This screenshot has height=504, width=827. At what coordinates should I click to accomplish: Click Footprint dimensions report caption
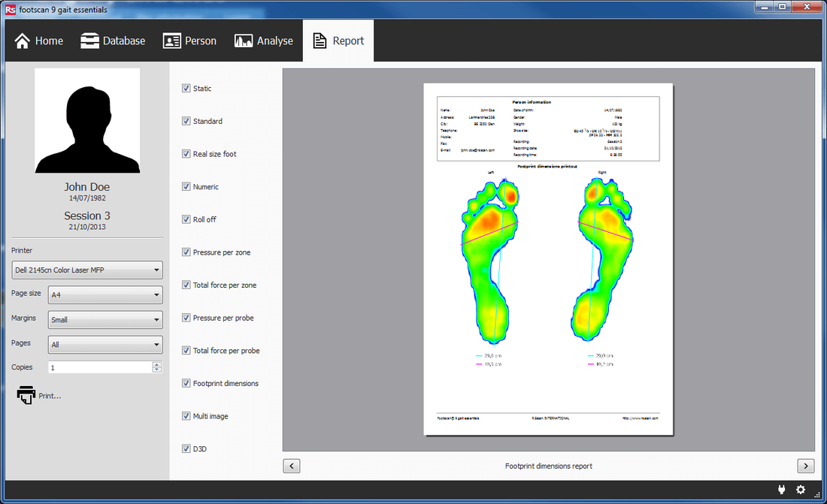[x=549, y=466]
